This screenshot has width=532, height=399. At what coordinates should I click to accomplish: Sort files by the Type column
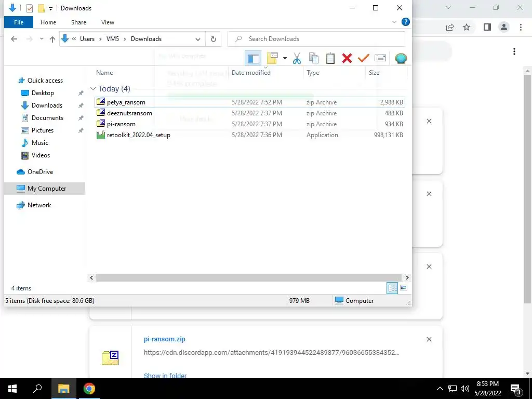[312, 73]
